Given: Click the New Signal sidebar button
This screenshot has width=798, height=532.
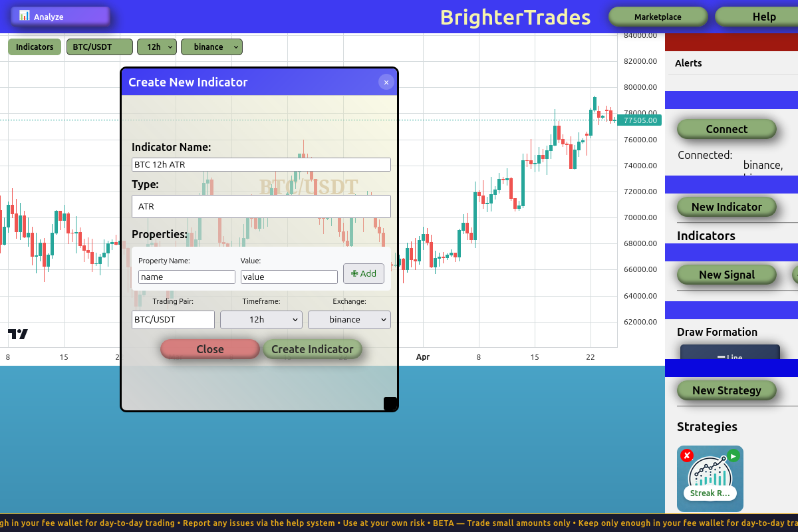Looking at the screenshot, I should click(727, 275).
